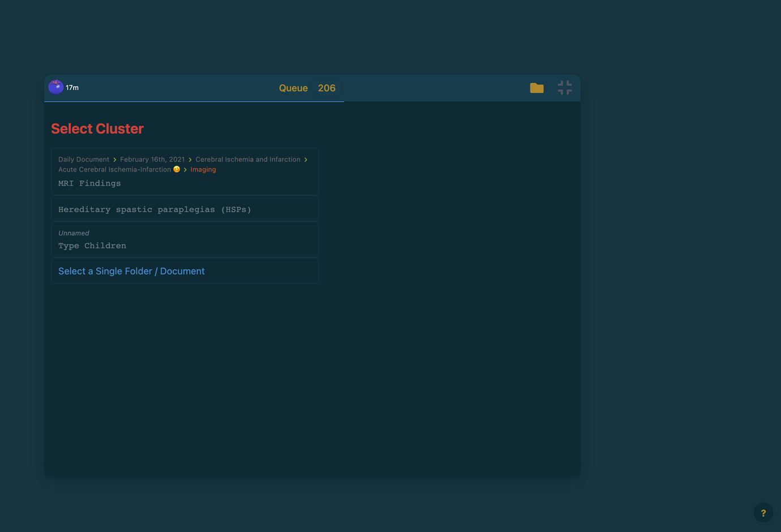Viewport: 781px width, 532px height.
Task: Click the emoji beside Acute Cerebral Ischemia-Infarction
Action: (x=176, y=169)
